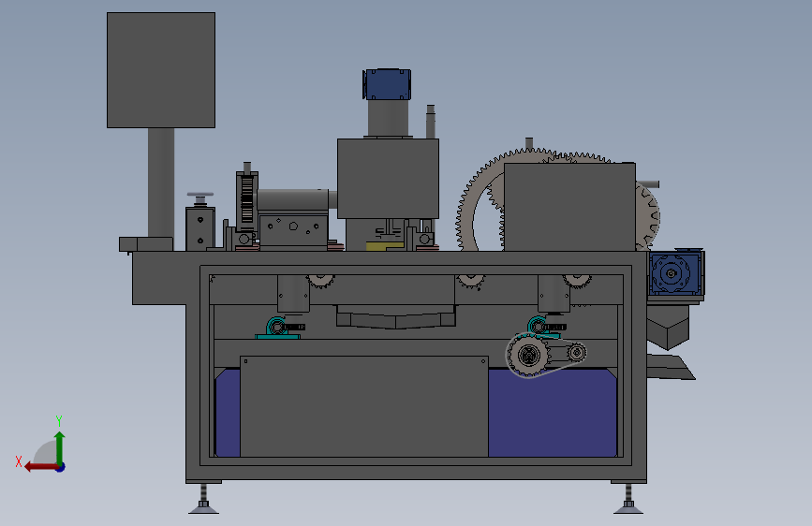Image resolution: width=812 pixels, height=526 pixels.
Task: Select the large dark cover panel in the lower frame
Action: [364, 406]
